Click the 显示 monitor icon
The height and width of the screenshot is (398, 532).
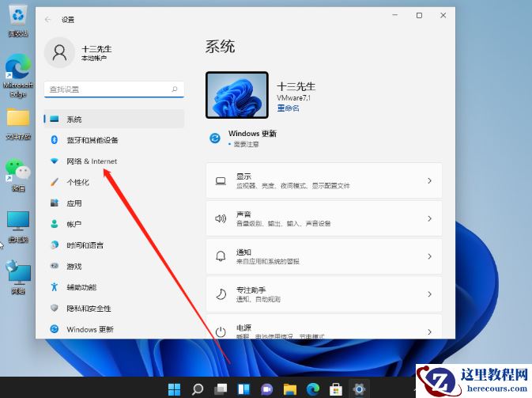click(221, 181)
